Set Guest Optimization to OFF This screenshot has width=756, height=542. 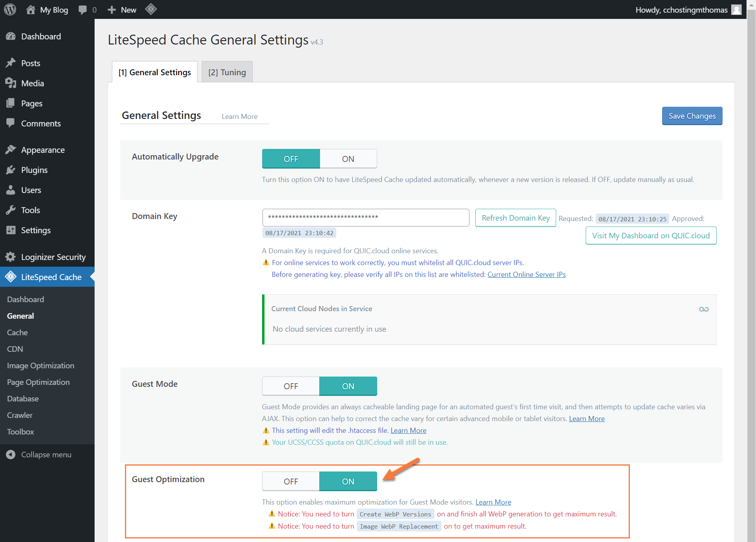click(291, 482)
